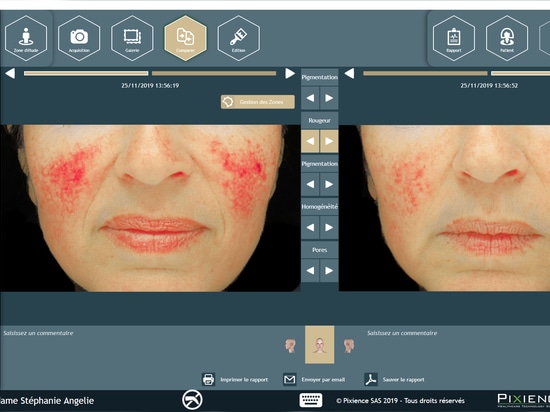
Task: Click the Gestion des Zones button
Action: click(x=258, y=102)
